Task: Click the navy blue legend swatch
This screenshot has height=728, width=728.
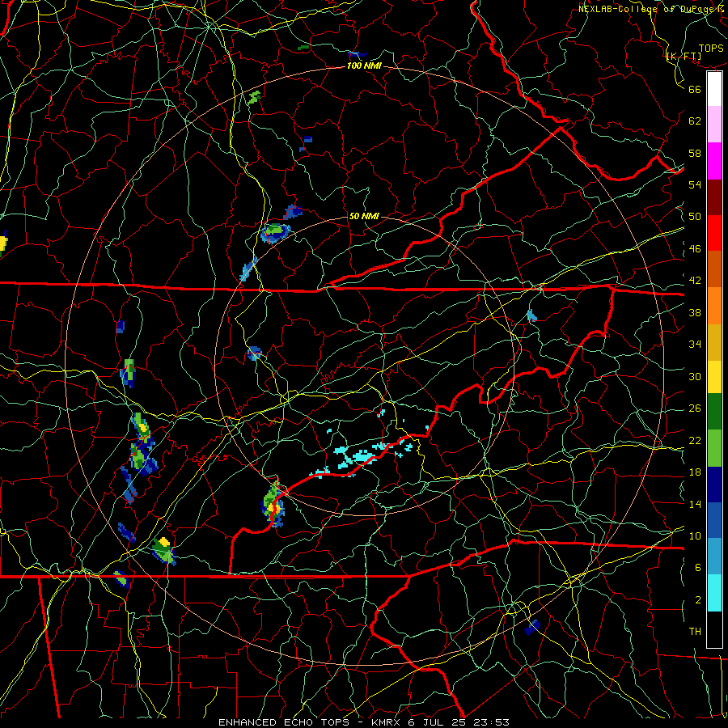Action: (x=714, y=485)
